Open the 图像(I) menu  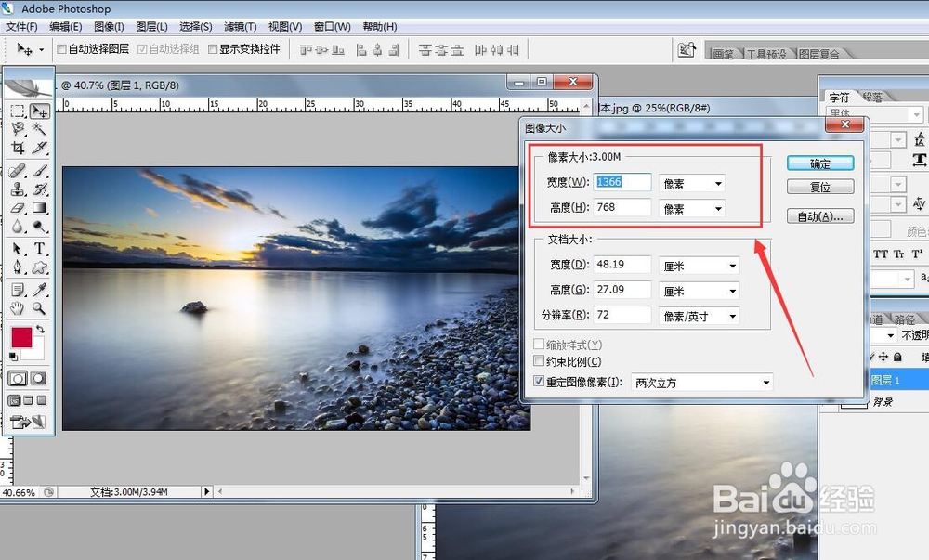pyautogui.click(x=109, y=27)
